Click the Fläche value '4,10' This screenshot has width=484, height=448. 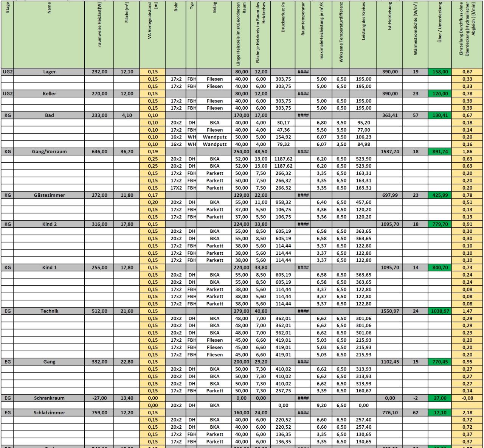click(x=127, y=115)
